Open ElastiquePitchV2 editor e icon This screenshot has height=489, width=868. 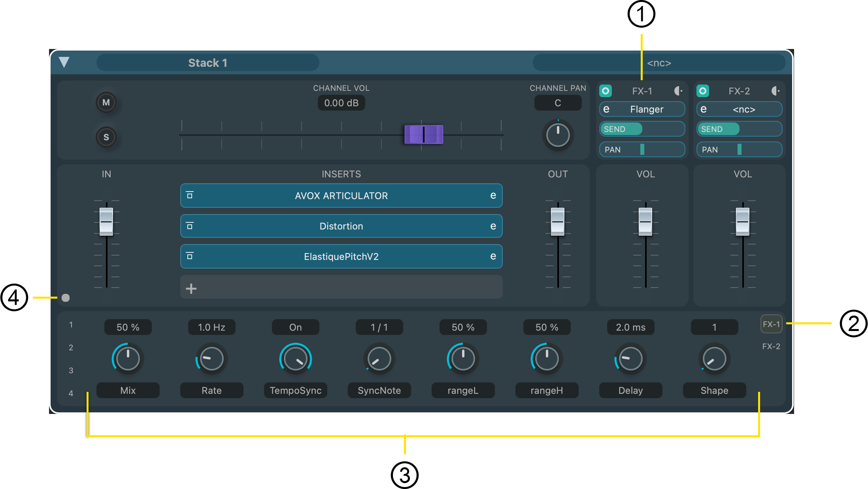[x=493, y=256]
